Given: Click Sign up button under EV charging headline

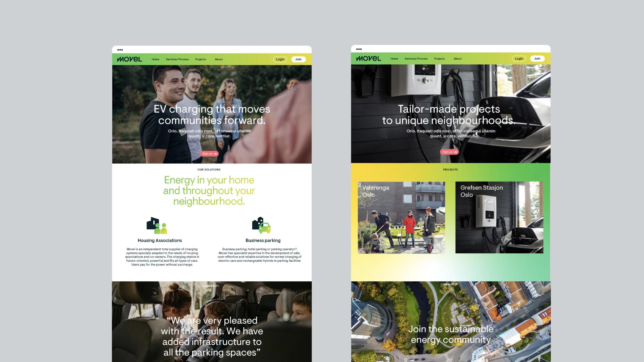Looking at the screenshot, I should tap(209, 154).
